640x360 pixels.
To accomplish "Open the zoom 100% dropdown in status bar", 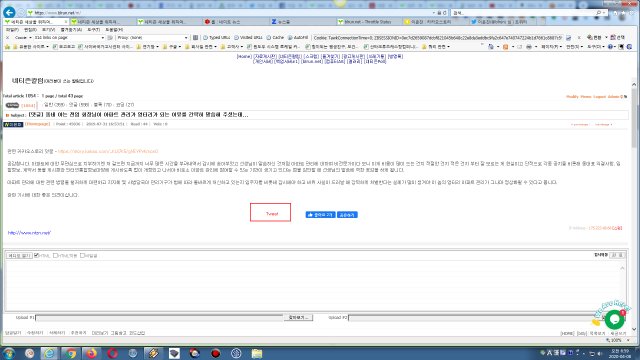I will 628,340.
